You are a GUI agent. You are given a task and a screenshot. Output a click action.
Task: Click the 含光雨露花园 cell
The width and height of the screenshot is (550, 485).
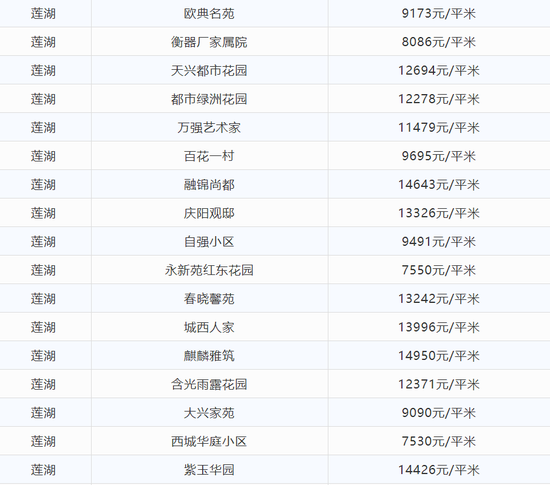coord(209,385)
